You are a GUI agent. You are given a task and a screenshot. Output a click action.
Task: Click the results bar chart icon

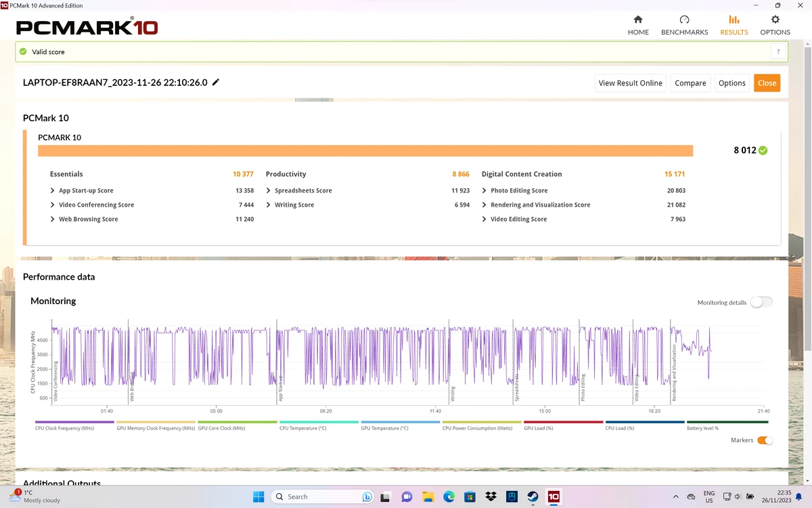[x=734, y=20]
